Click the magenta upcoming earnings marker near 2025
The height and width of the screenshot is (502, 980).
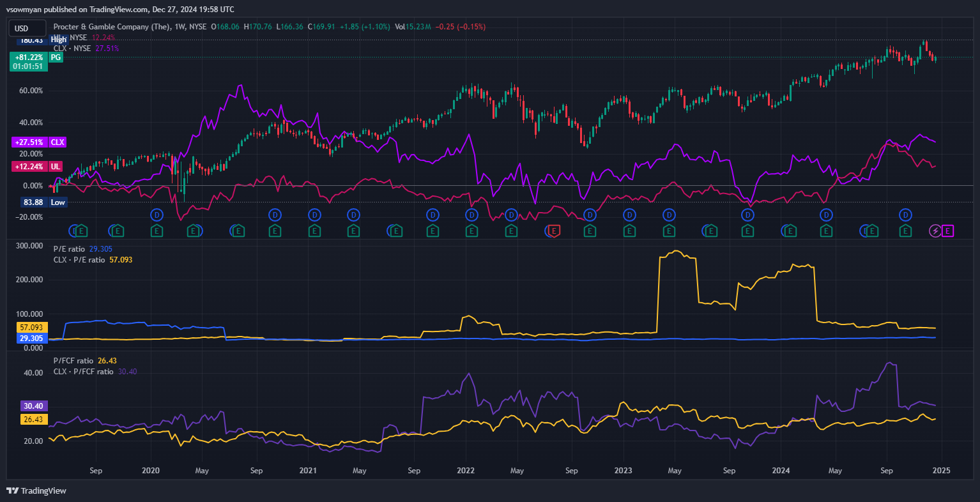[948, 231]
